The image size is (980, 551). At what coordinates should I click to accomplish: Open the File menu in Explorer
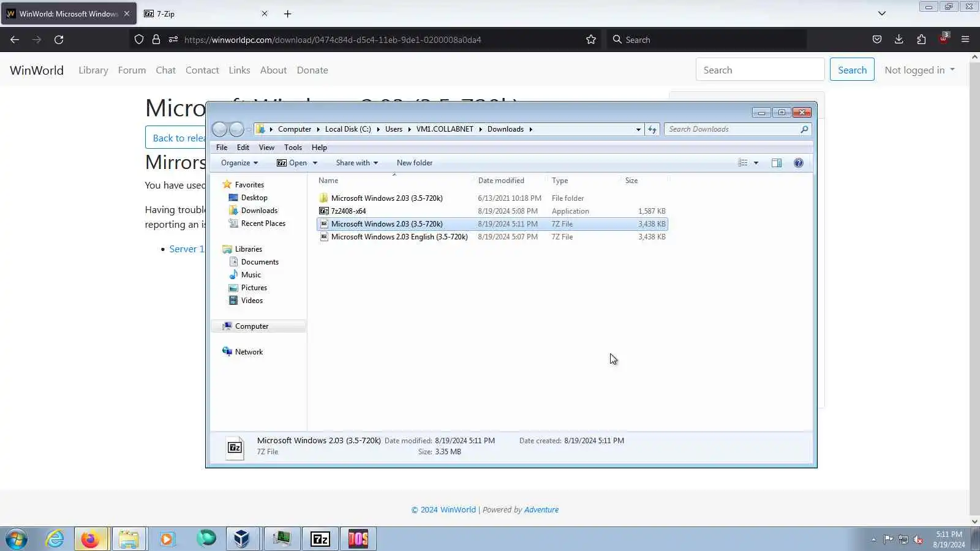click(222, 148)
